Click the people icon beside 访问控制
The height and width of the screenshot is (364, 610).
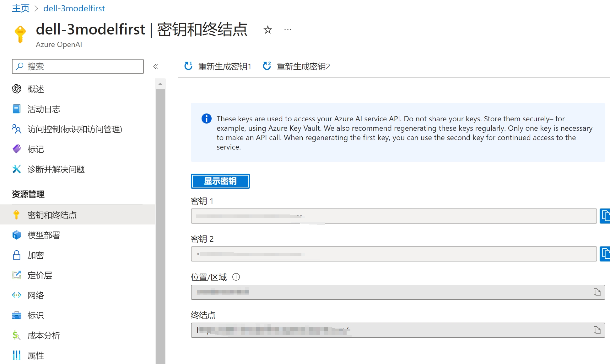tap(17, 129)
